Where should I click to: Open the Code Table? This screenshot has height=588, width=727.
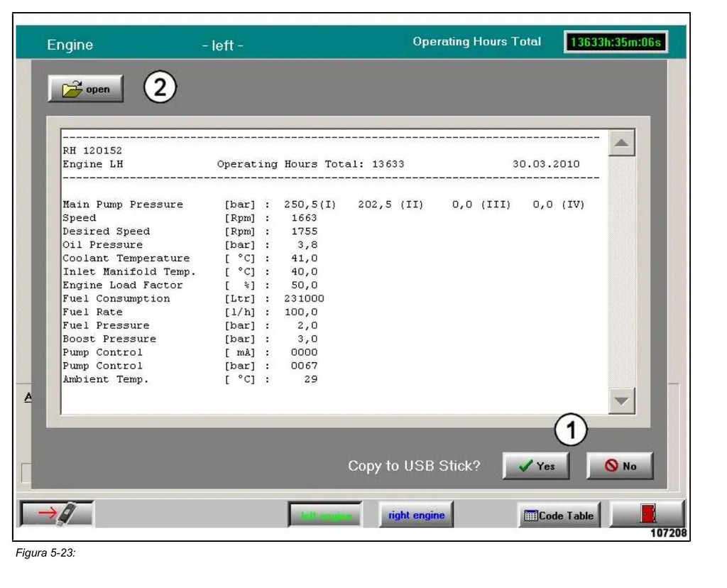tap(559, 515)
